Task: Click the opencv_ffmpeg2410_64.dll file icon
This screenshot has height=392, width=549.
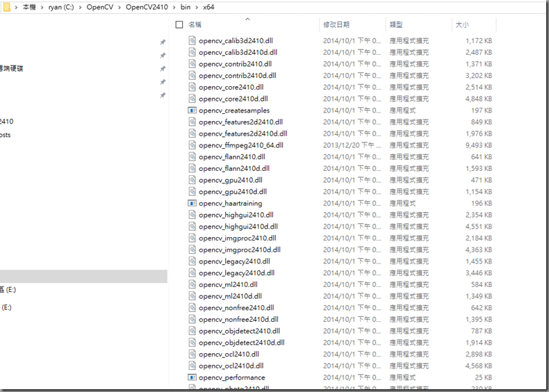Action: point(192,145)
